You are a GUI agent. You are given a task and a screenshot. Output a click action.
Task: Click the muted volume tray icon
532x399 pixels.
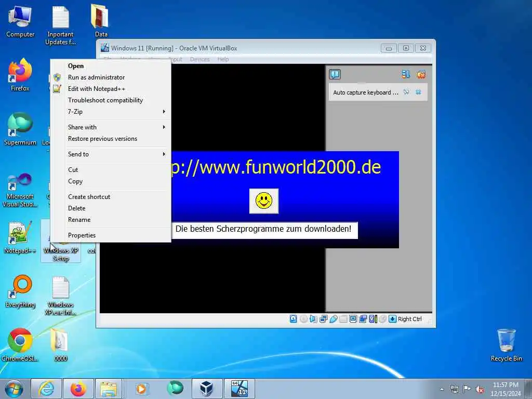480,390
